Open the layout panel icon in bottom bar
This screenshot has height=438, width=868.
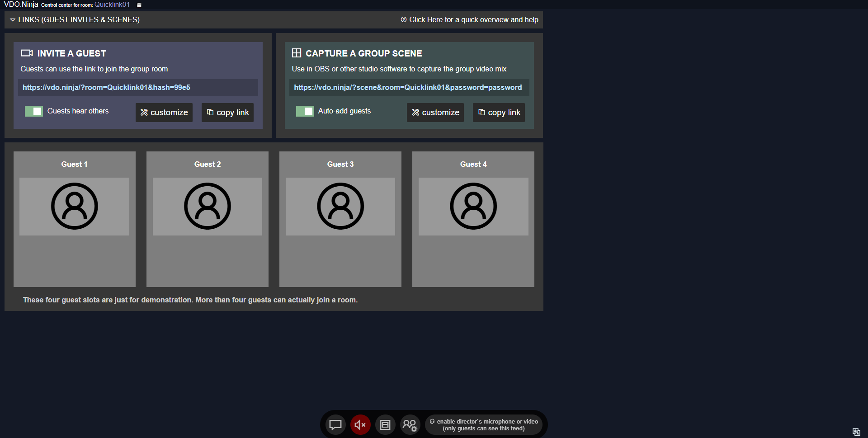click(385, 425)
